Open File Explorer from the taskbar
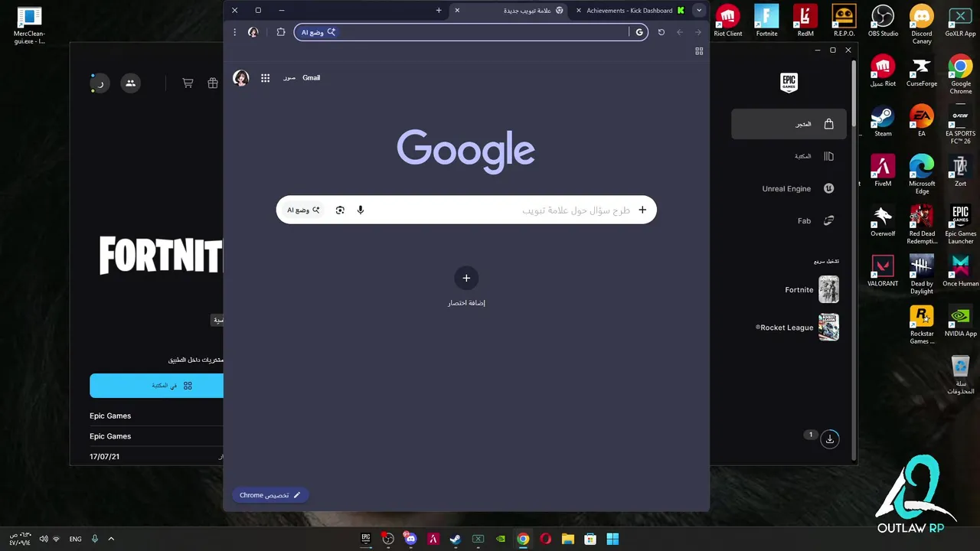Image resolution: width=980 pixels, height=551 pixels. click(x=568, y=539)
